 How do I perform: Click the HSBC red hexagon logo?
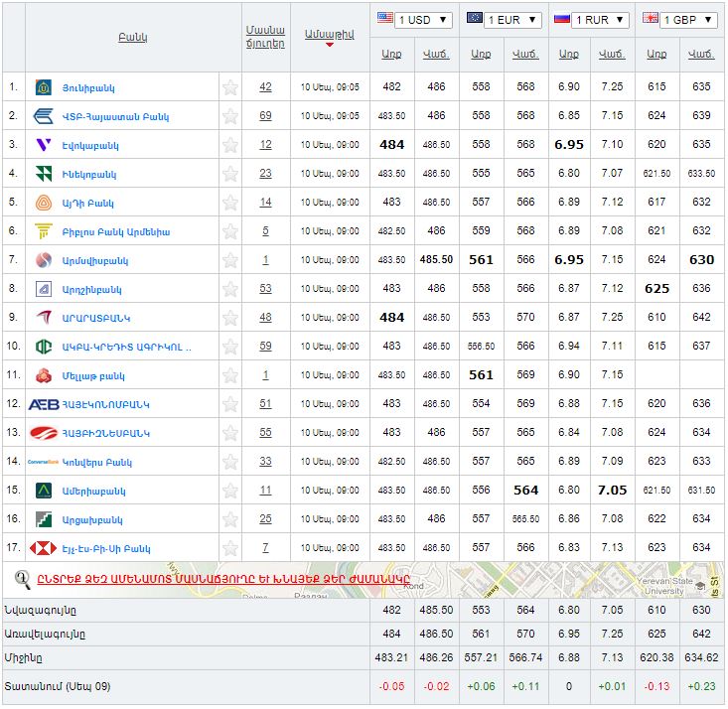tap(43, 548)
